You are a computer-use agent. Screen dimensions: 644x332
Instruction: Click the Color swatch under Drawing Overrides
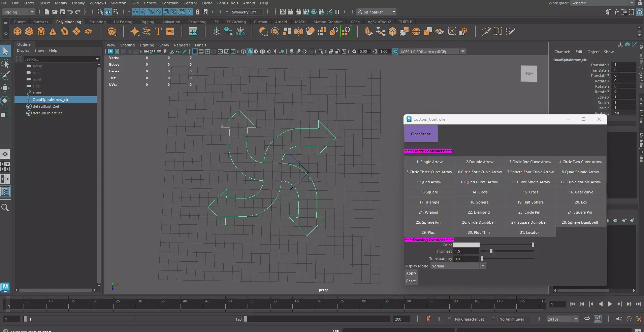pyautogui.click(x=466, y=245)
